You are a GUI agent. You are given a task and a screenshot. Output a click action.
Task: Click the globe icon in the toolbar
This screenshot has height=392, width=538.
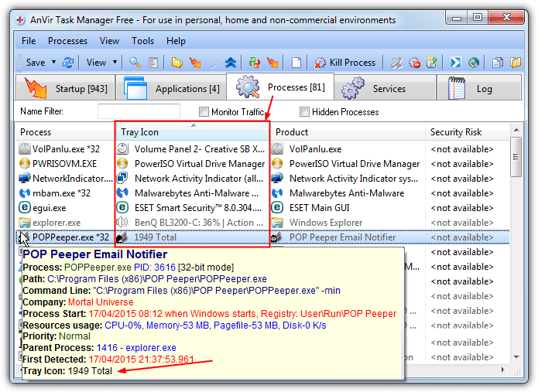[x=473, y=63]
